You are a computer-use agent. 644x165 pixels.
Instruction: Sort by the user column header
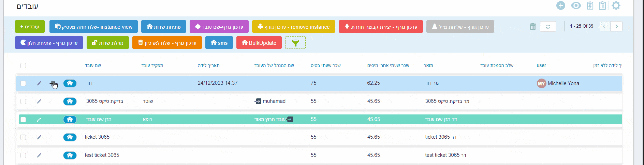(541, 65)
